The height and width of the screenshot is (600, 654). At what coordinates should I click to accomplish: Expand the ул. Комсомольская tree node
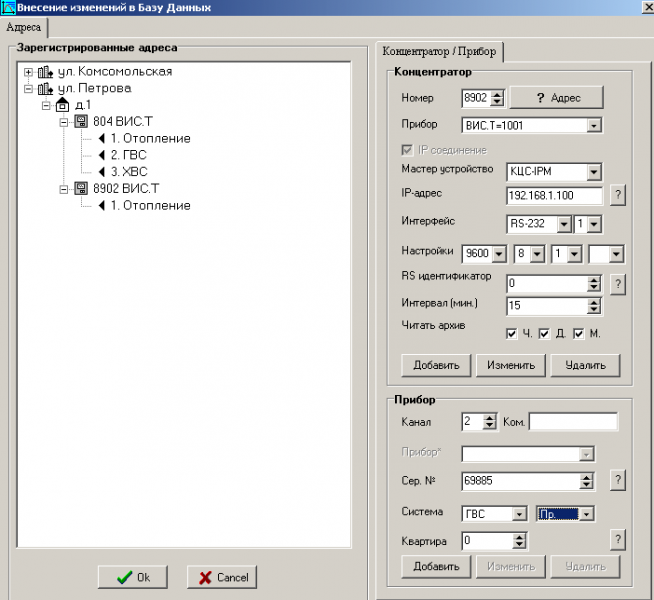pyautogui.click(x=28, y=72)
